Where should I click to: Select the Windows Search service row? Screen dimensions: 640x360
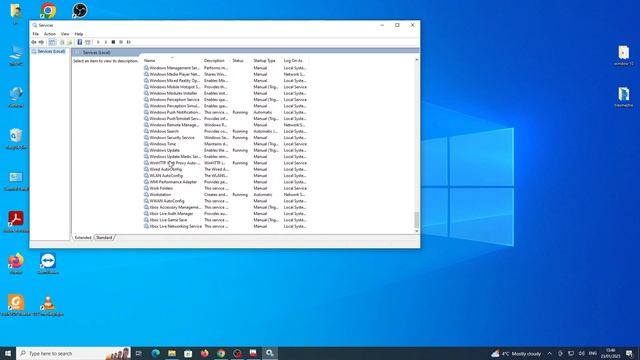point(225,131)
